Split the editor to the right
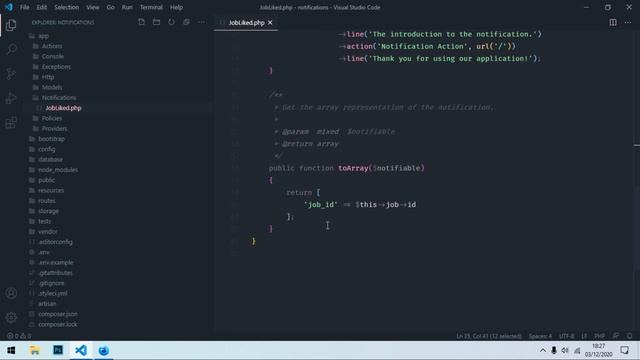This screenshot has height=360, width=640. click(x=613, y=22)
